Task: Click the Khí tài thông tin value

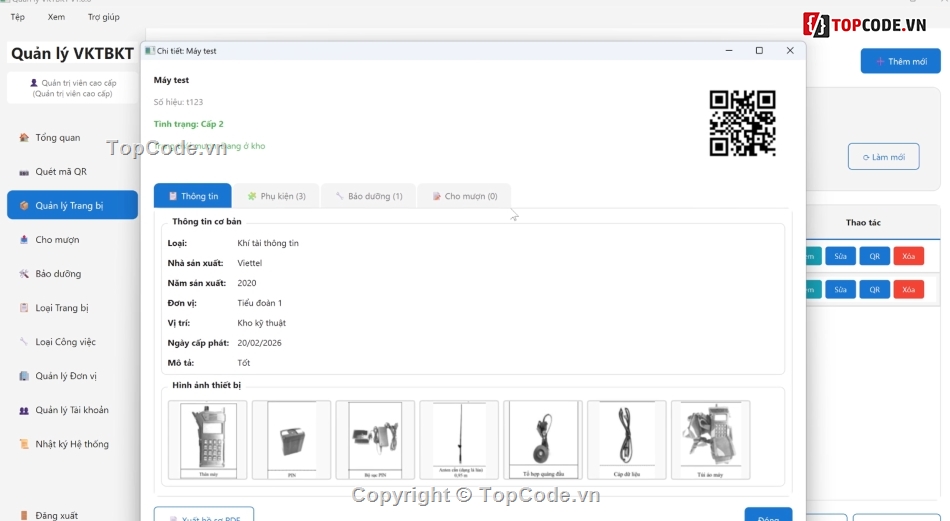Action: (x=268, y=244)
